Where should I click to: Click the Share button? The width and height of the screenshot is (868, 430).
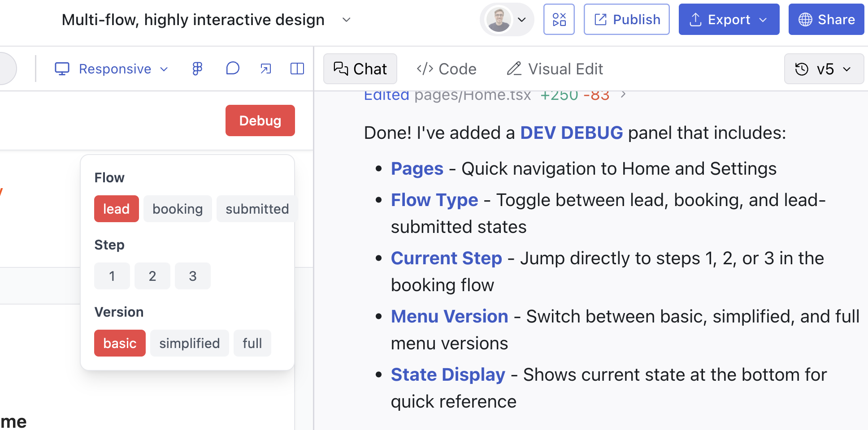click(826, 19)
